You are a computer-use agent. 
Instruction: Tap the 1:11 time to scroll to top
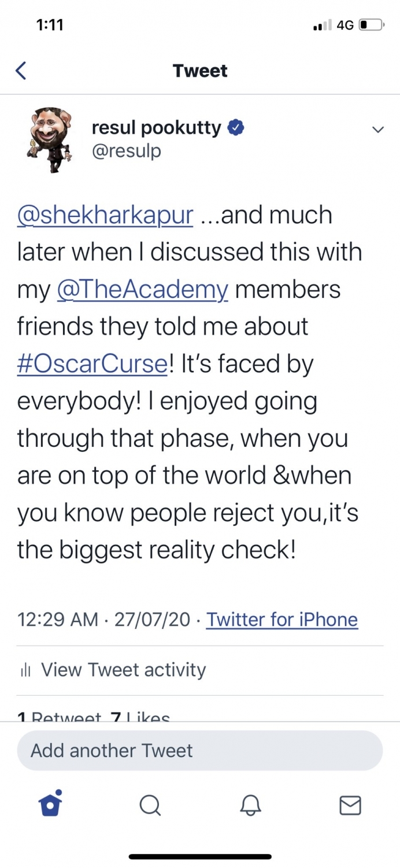coord(50,24)
